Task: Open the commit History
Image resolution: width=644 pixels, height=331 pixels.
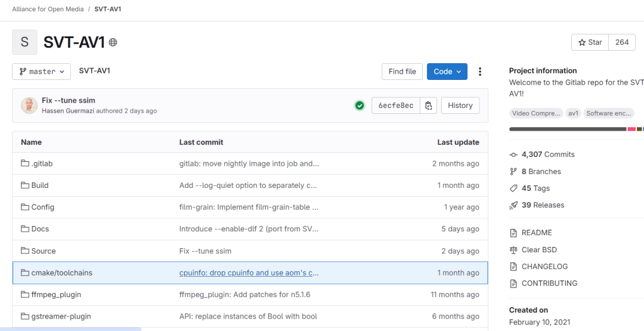Action: coord(460,106)
